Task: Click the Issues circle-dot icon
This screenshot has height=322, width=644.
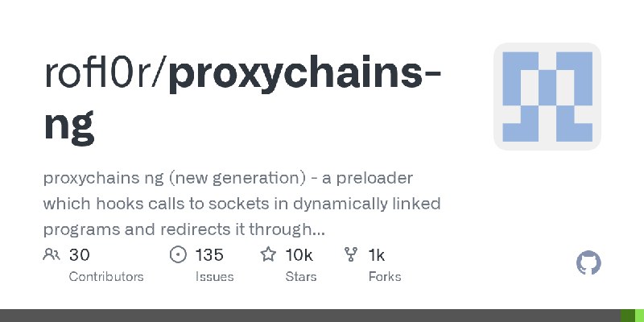Action: [178, 255]
